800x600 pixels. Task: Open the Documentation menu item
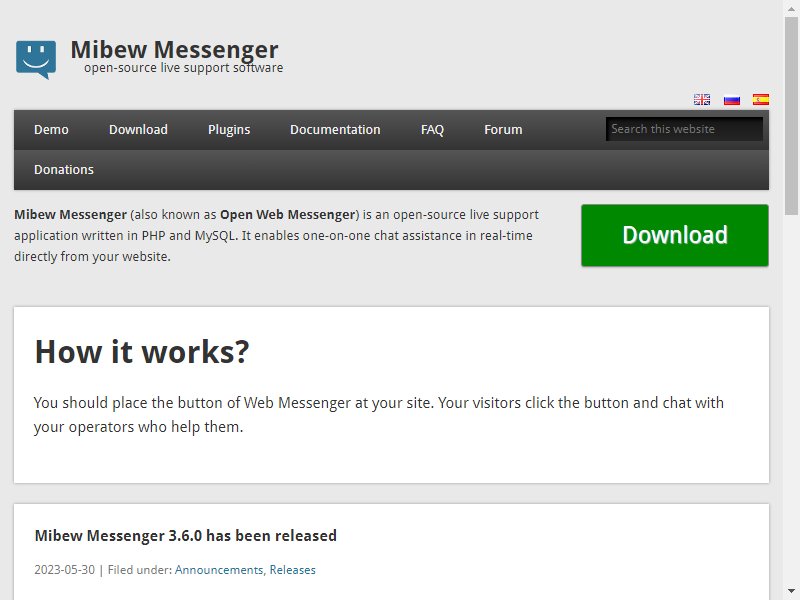tap(335, 130)
